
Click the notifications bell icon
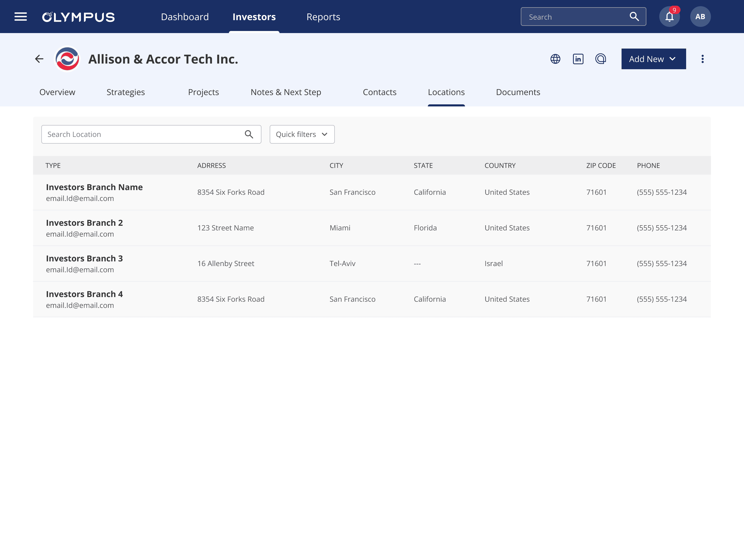669,17
